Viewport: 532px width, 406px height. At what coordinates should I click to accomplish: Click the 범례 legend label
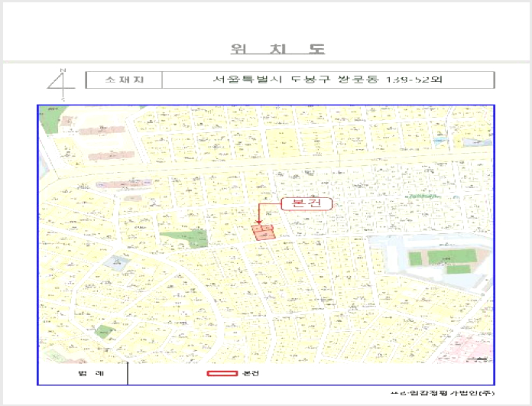click(x=91, y=373)
